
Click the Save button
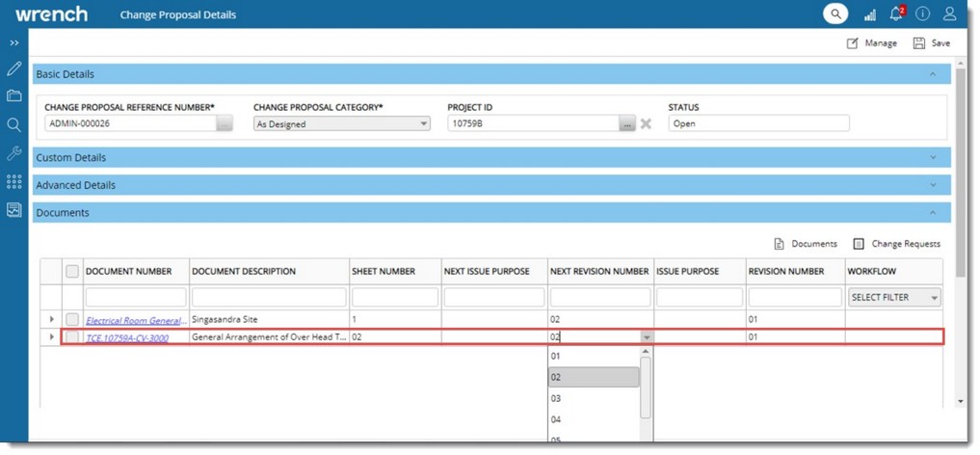click(932, 43)
